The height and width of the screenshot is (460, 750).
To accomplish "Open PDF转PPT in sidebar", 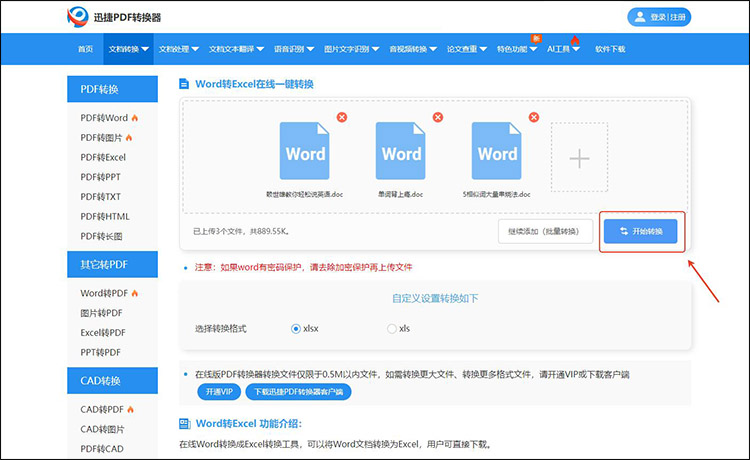I will tap(100, 177).
